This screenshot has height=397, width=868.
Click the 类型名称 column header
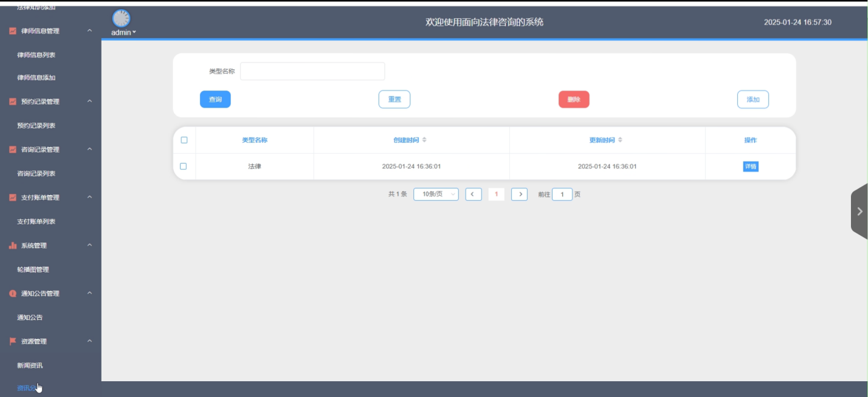coord(255,140)
